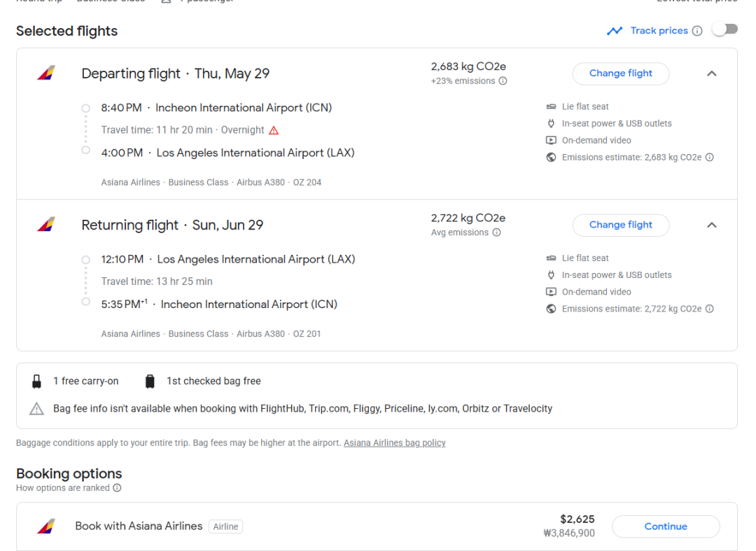Click the 1st checked bag free text
756x551 pixels.
213,381
